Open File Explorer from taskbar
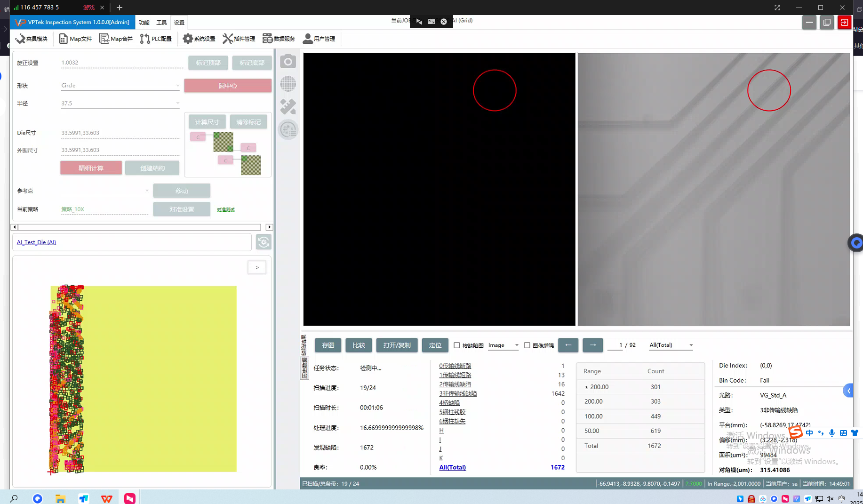The width and height of the screenshot is (863, 504). click(60, 498)
